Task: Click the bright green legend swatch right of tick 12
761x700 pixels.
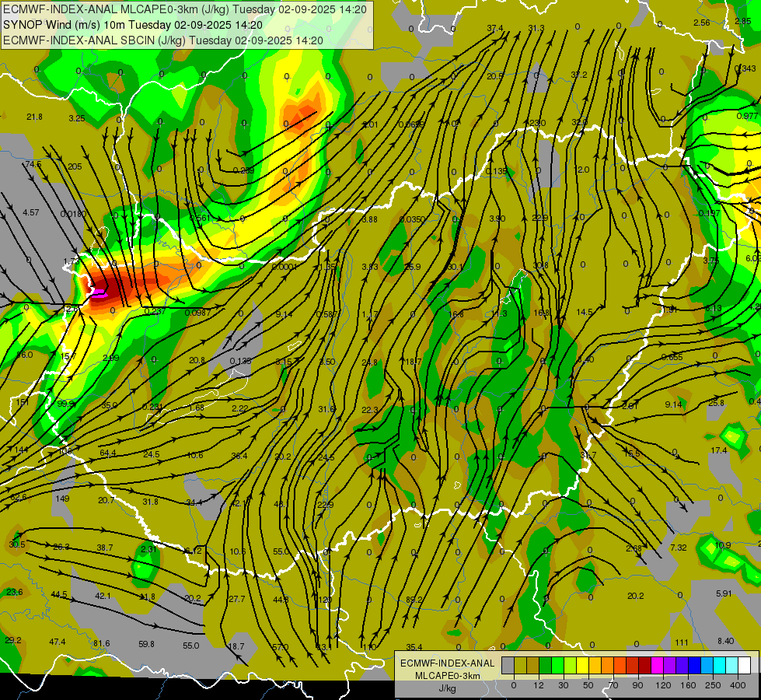Action: click(x=557, y=665)
